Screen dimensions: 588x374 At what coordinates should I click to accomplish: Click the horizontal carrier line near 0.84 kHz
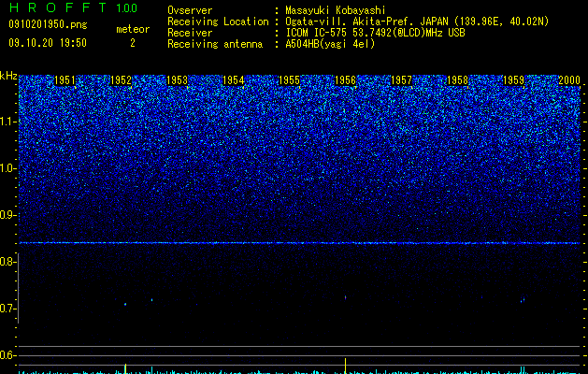tap(299, 243)
